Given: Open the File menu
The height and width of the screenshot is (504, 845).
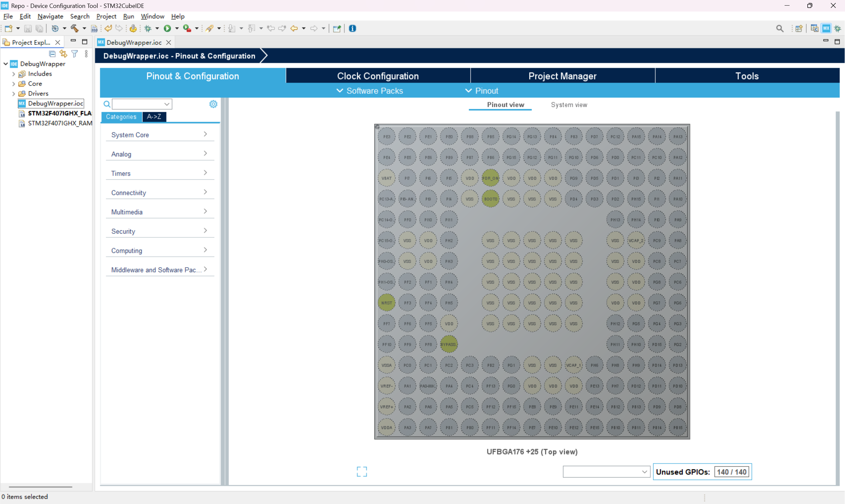Looking at the screenshot, I should pyautogui.click(x=8, y=16).
